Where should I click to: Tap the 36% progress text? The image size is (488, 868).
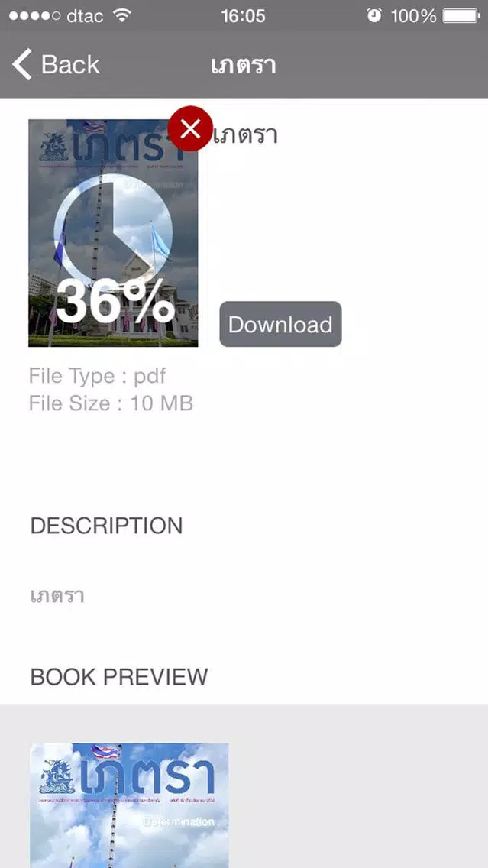tap(115, 303)
